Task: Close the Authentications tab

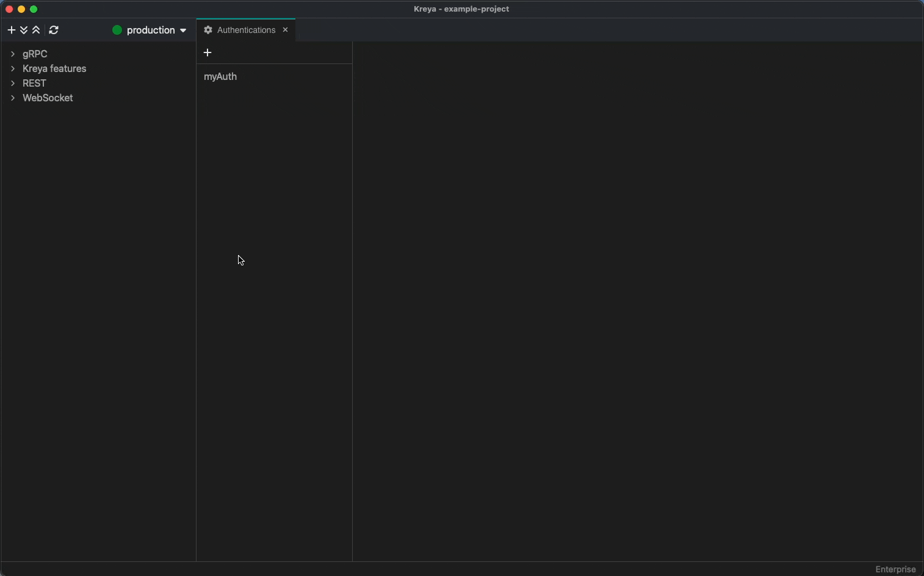Action: click(285, 30)
